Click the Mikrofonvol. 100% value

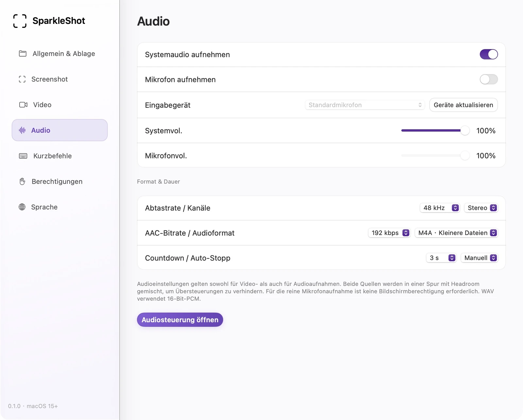486,156
